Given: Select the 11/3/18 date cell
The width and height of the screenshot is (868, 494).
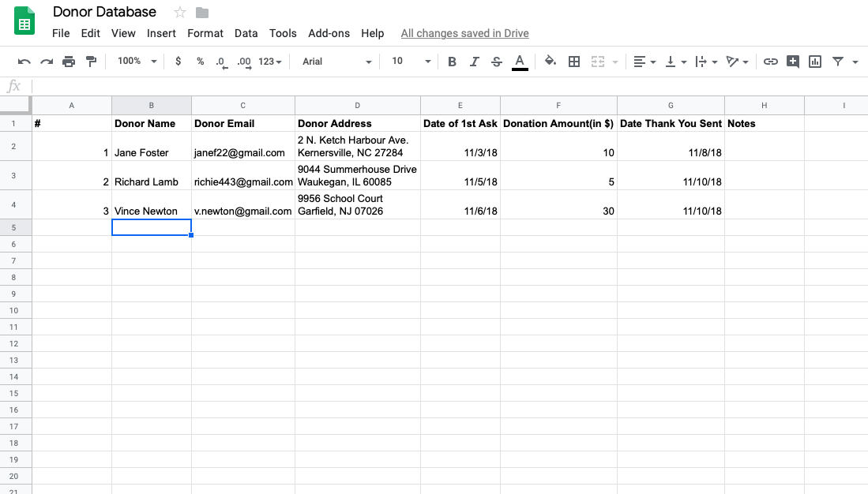Looking at the screenshot, I should pos(460,147).
